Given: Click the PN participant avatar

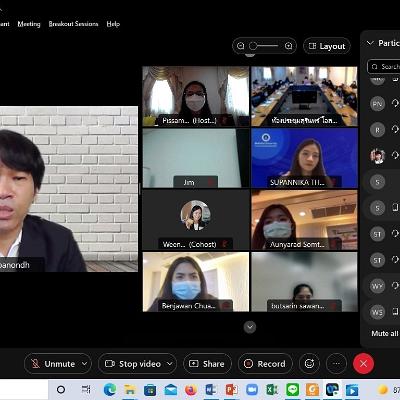Looking at the screenshot, I should [377, 104].
